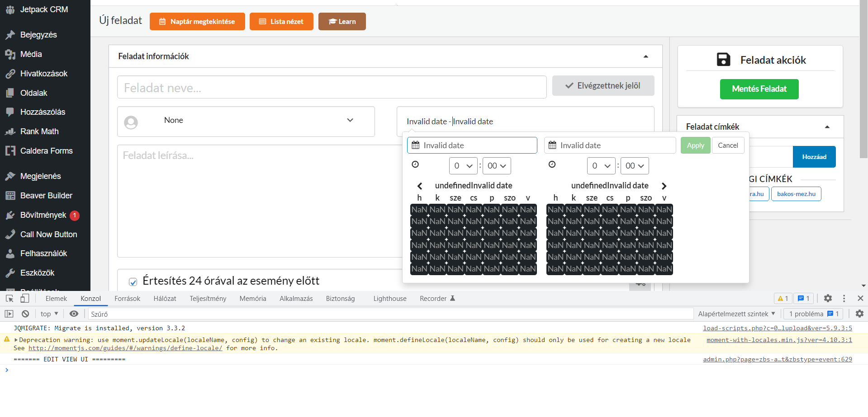Click the Rank Math chart icon
This screenshot has width=868, height=417.
[x=10, y=131]
